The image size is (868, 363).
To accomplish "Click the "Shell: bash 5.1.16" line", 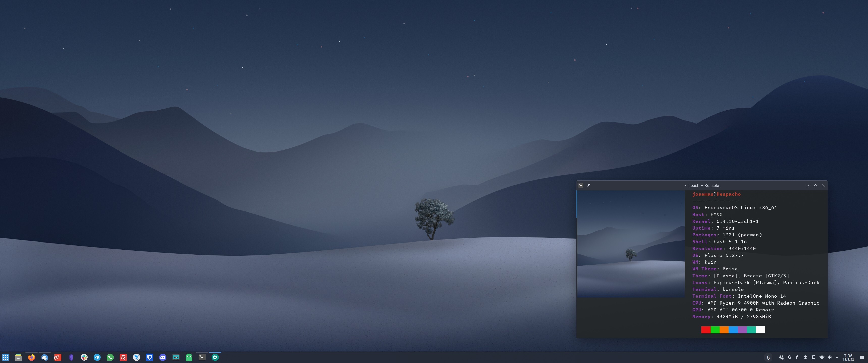I will coord(719,242).
